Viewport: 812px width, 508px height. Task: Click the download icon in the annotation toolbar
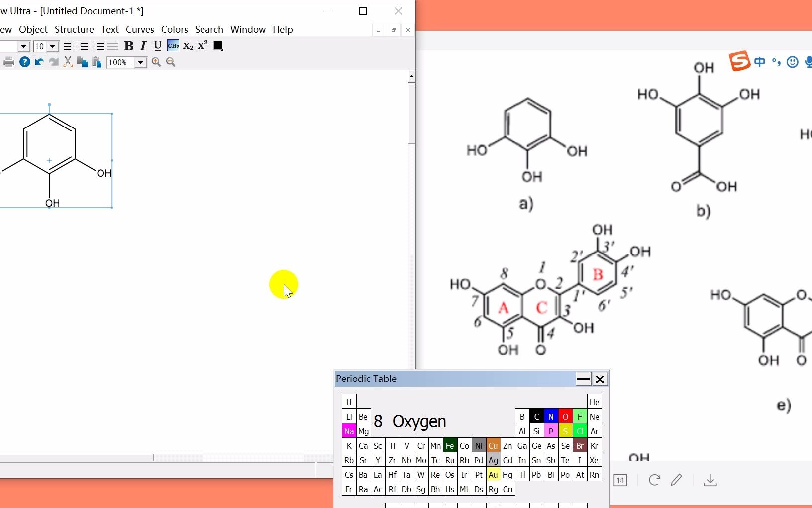(710, 480)
